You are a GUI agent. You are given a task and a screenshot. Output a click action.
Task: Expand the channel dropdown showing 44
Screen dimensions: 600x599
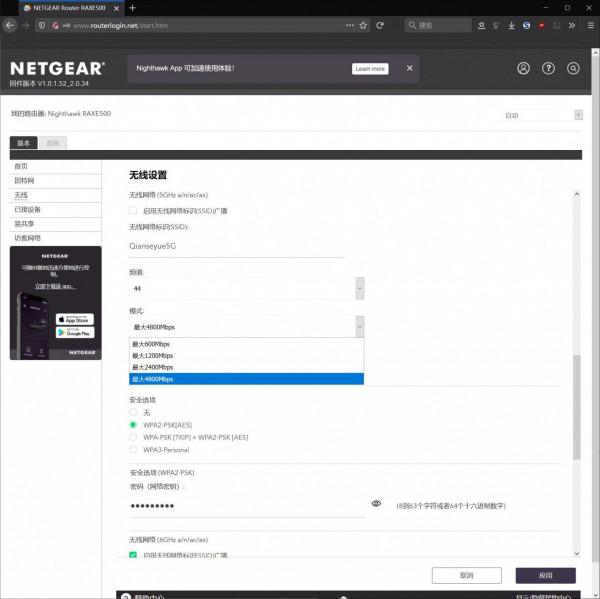tap(247, 288)
